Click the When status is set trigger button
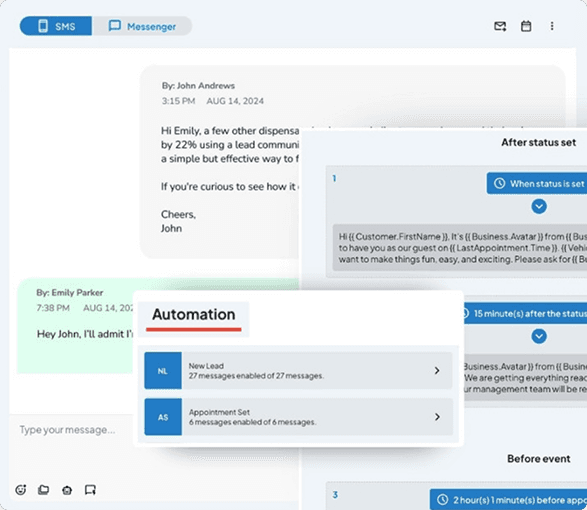The image size is (587, 510). point(537,183)
